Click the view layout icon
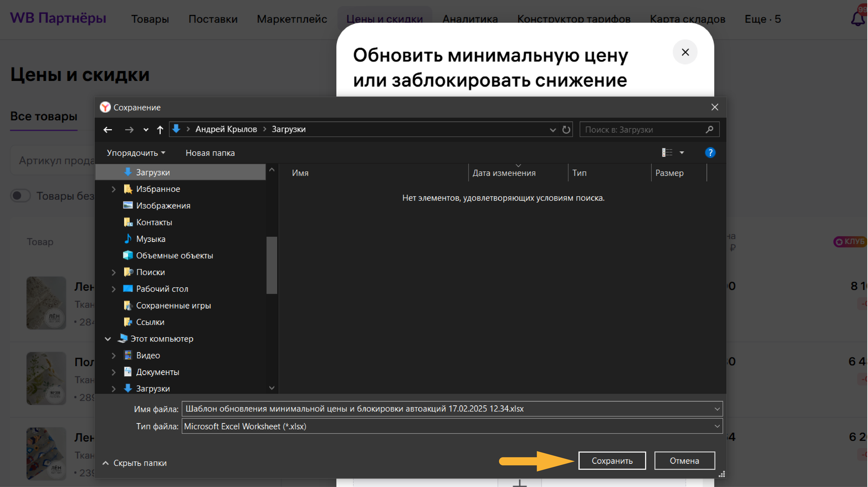868x487 pixels. click(x=667, y=153)
